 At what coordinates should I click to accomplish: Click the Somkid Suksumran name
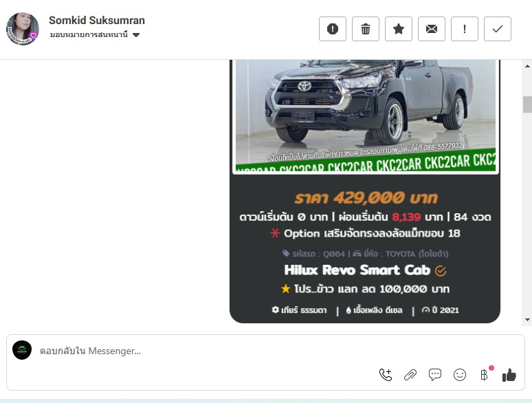click(x=97, y=21)
